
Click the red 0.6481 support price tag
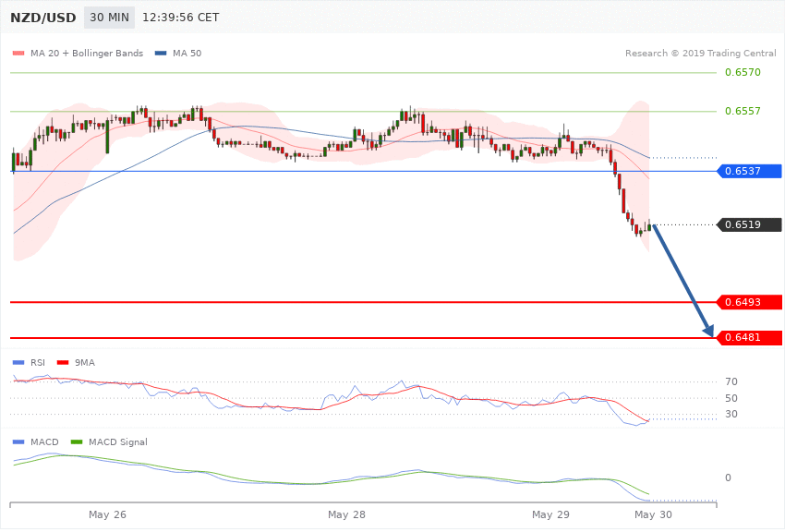tap(750, 337)
